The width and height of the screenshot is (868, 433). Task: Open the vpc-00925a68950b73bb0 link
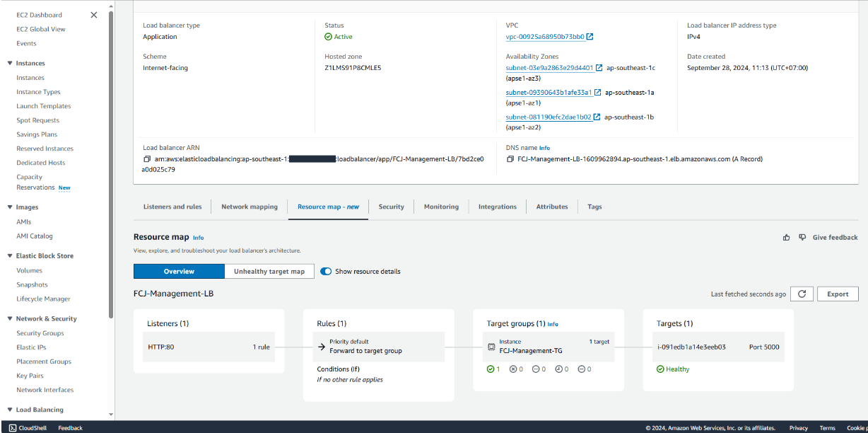pos(545,37)
